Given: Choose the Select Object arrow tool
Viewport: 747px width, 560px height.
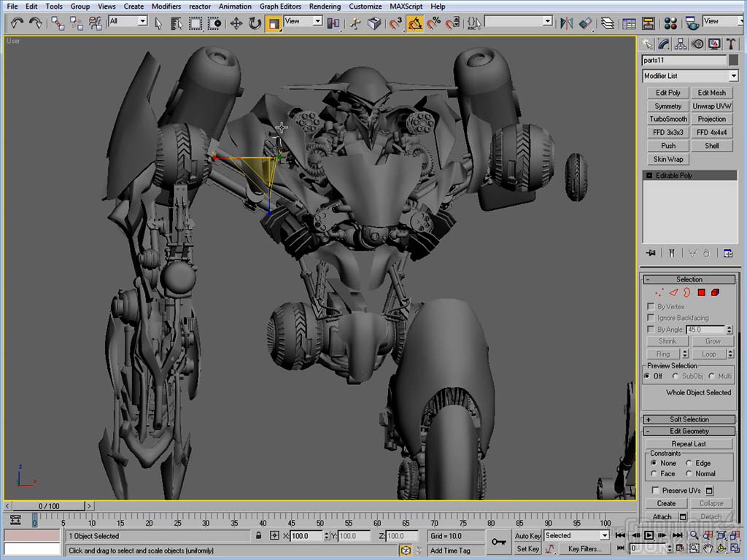Looking at the screenshot, I should 158,23.
